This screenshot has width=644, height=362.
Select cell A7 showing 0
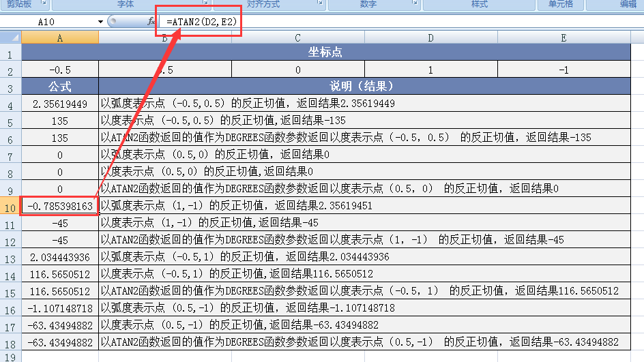click(x=60, y=155)
